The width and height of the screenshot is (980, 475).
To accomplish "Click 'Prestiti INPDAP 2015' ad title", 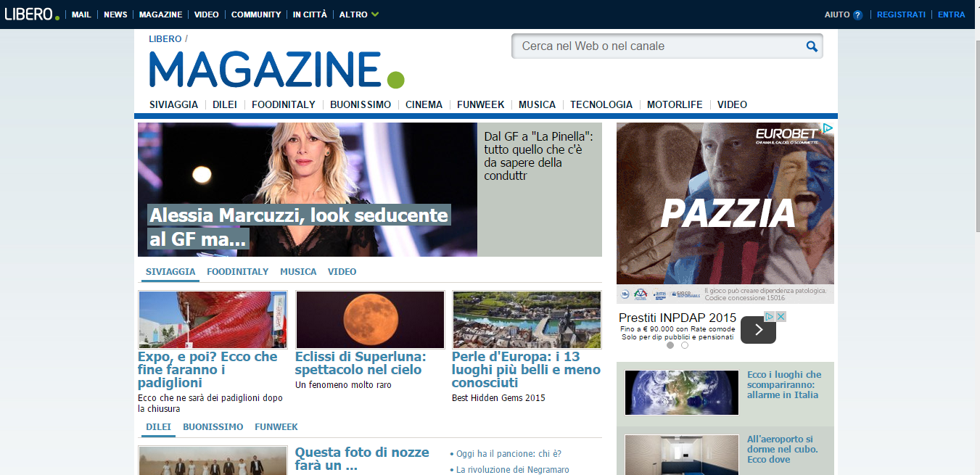I will 678,318.
